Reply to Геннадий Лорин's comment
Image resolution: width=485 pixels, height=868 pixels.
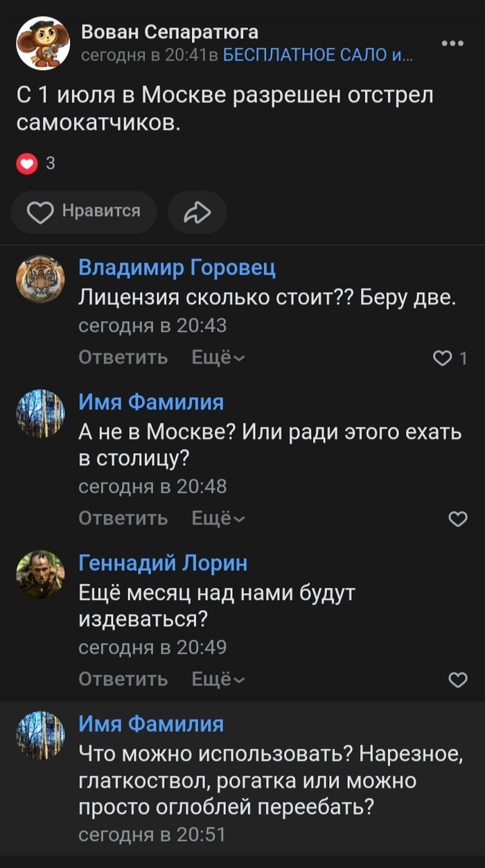(123, 680)
